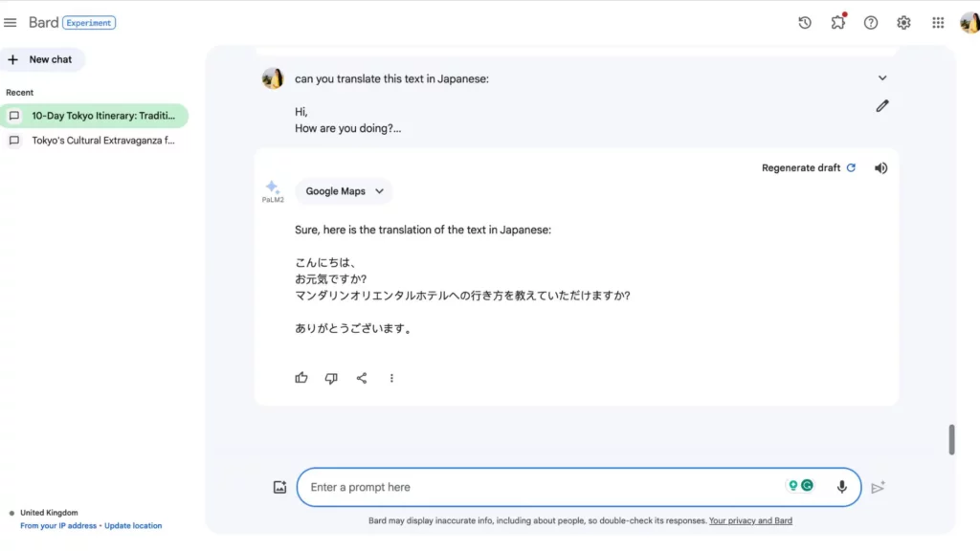Edit the prompt with pencil icon
980x551 pixels.
pos(882,106)
